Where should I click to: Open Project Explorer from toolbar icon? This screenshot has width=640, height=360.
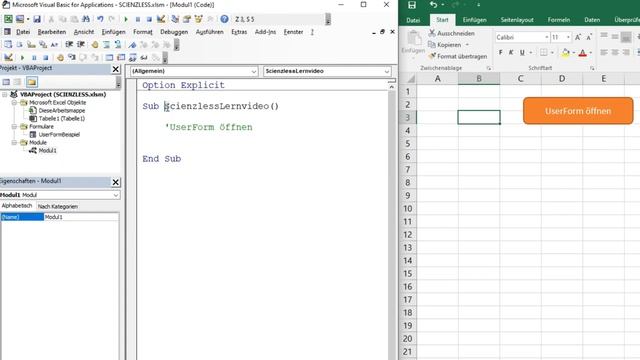pyautogui.click(x=175, y=19)
